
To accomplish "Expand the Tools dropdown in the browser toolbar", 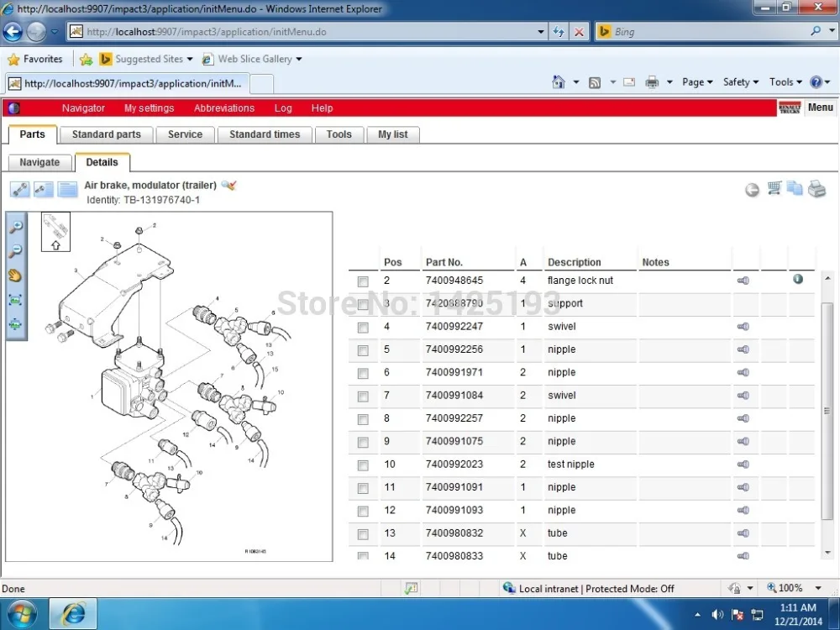I will coord(783,82).
